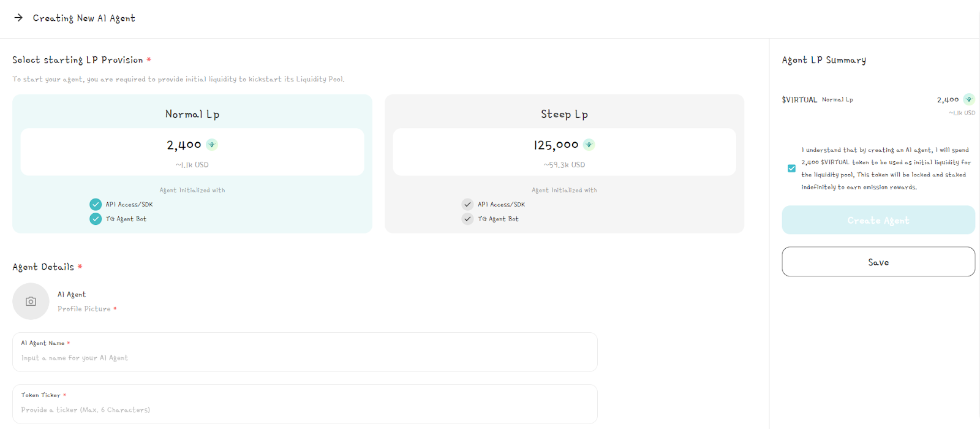Image resolution: width=980 pixels, height=429 pixels.
Task: Select the Normal Lp provision card
Action: pos(192,164)
